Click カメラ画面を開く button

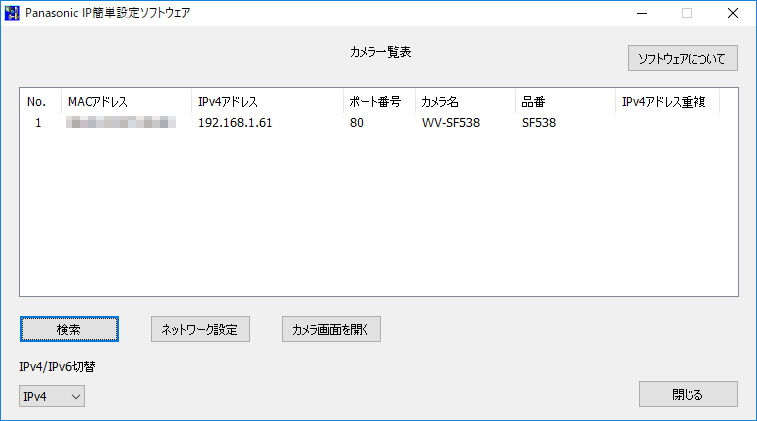pyautogui.click(x=331, y=329)
